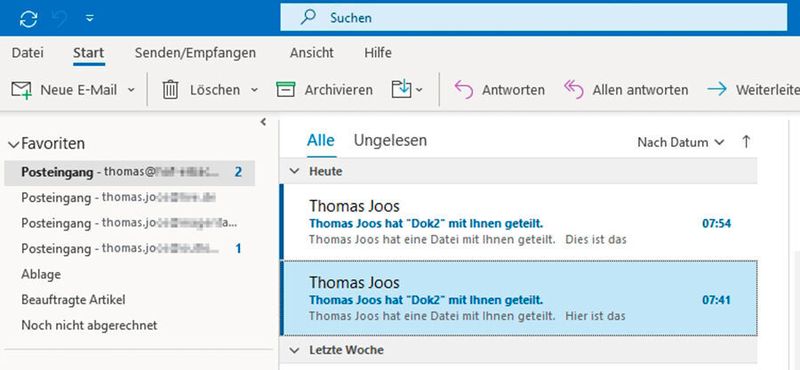Switch to the Start ribbon tab
The height and width of the screenshot is (370, 800).
coord(88,53)
